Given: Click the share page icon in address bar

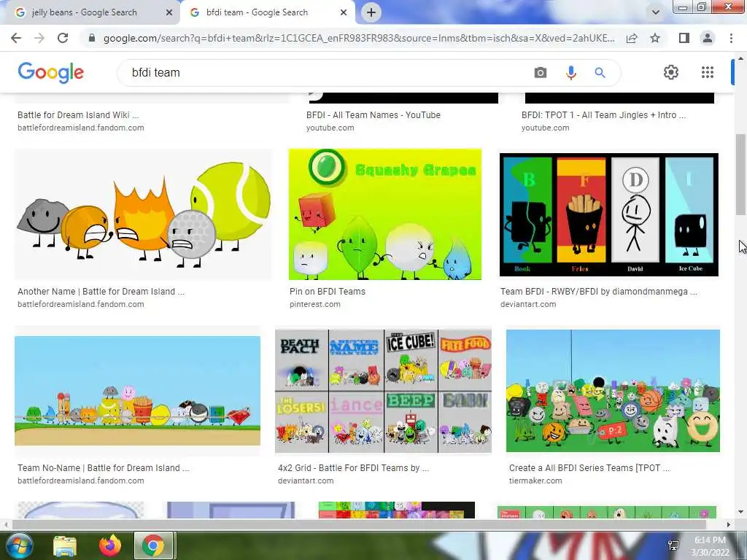Looking at the screenshot, I should (632, 38).
